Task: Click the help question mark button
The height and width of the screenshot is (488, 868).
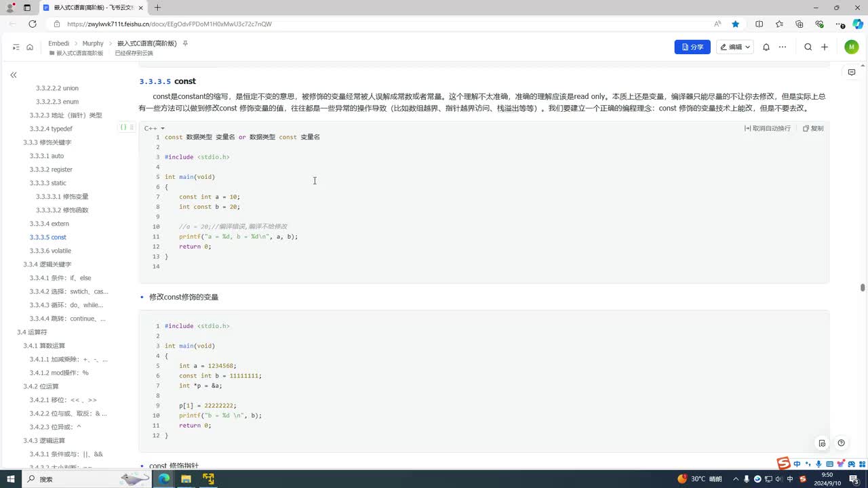Action: [x=841, y=443]
